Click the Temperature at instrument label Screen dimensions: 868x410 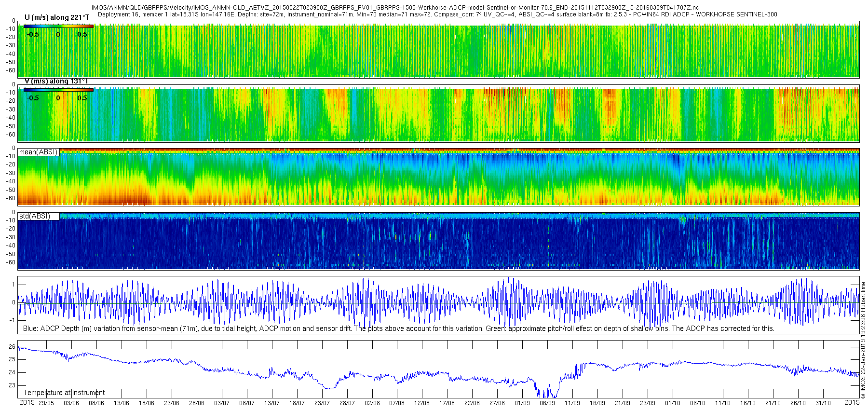coord(64,393)
